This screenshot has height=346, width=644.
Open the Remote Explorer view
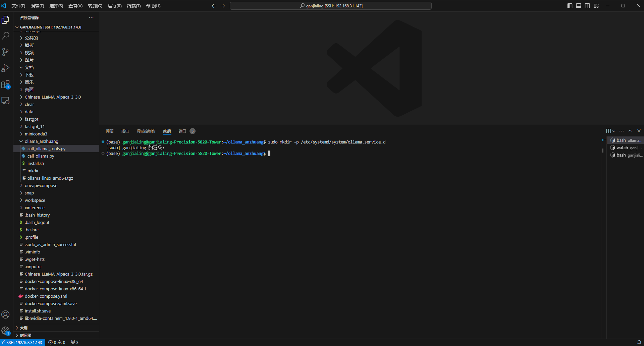5,100
